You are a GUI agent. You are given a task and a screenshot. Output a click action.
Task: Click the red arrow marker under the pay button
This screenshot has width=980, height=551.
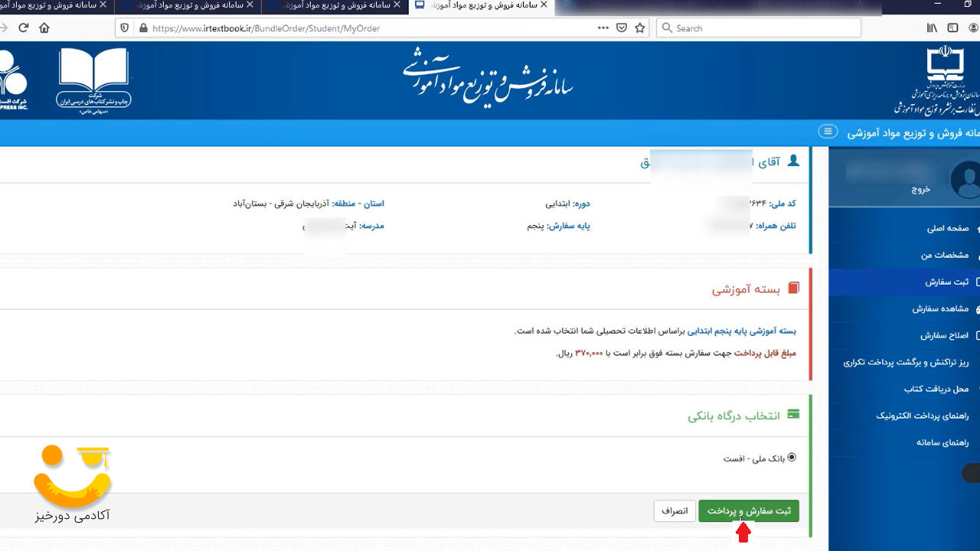coord(745,533)
